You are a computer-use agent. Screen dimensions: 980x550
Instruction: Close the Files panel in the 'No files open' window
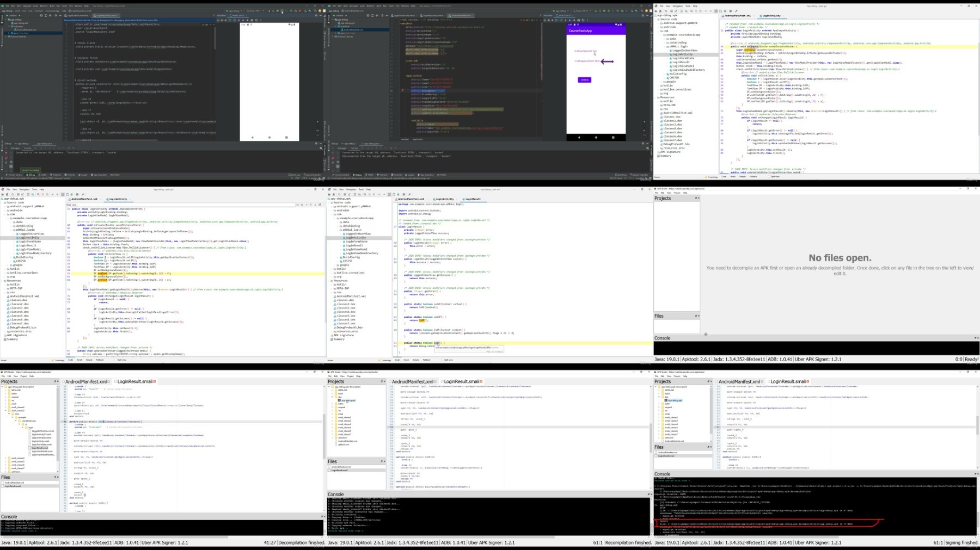[x=698, y=316]
